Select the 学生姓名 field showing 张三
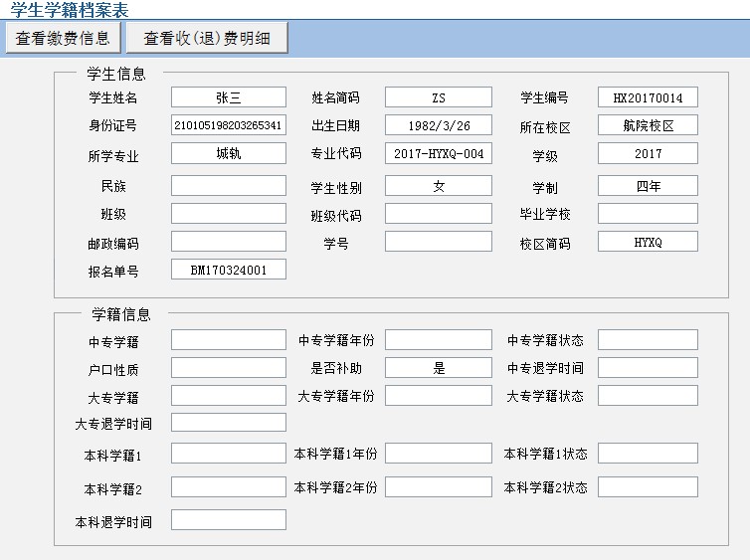The height and width of the screenshot is (560, 750). (229, 97)
